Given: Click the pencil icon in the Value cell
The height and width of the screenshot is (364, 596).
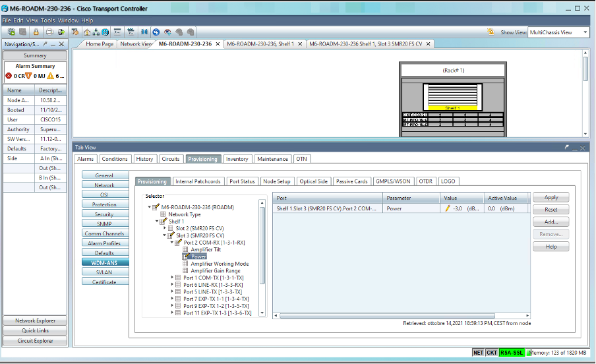Looking at the screenshot, I should coord(448,208).
